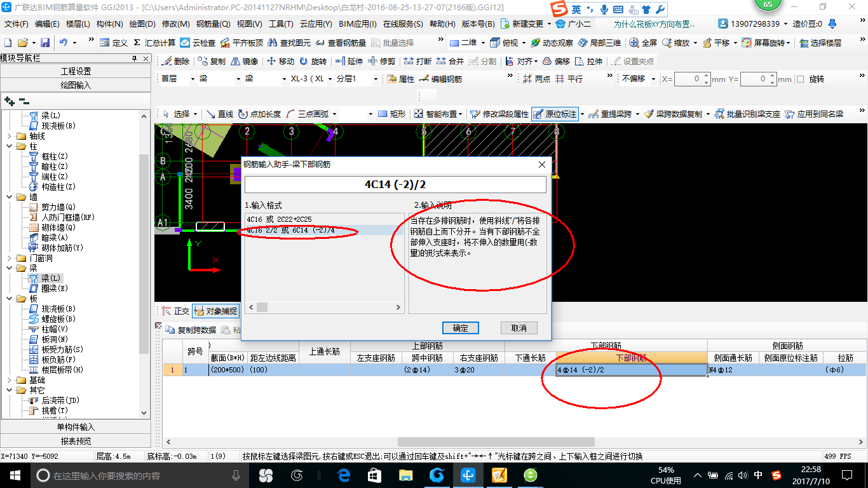Click 取消 button in dialog
Image resolution: width=868 pixels, height=488 pixels.
pyautogui.click(x=519, y=328)
